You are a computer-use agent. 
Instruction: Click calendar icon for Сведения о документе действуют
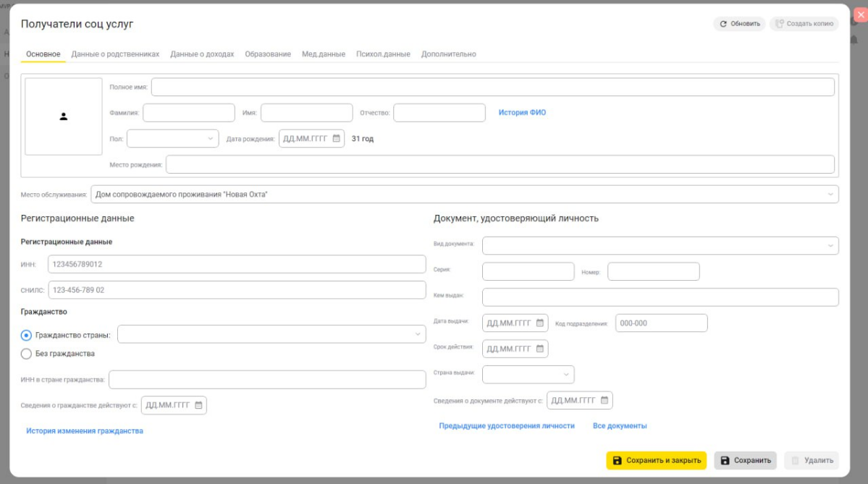604,400
